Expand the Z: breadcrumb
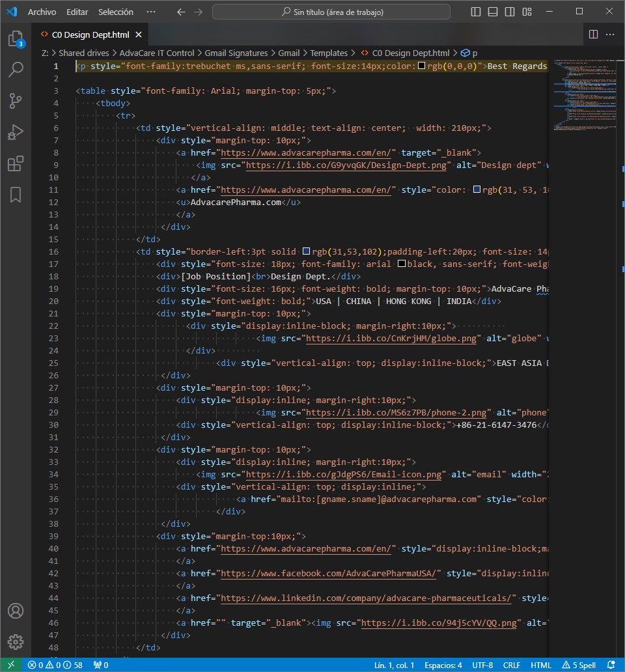The width and height of the screenshot is (625, 672). (44, 53)
